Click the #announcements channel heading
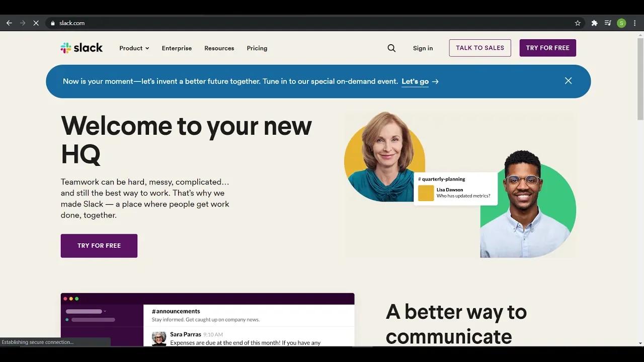 [x=176, y=311]
